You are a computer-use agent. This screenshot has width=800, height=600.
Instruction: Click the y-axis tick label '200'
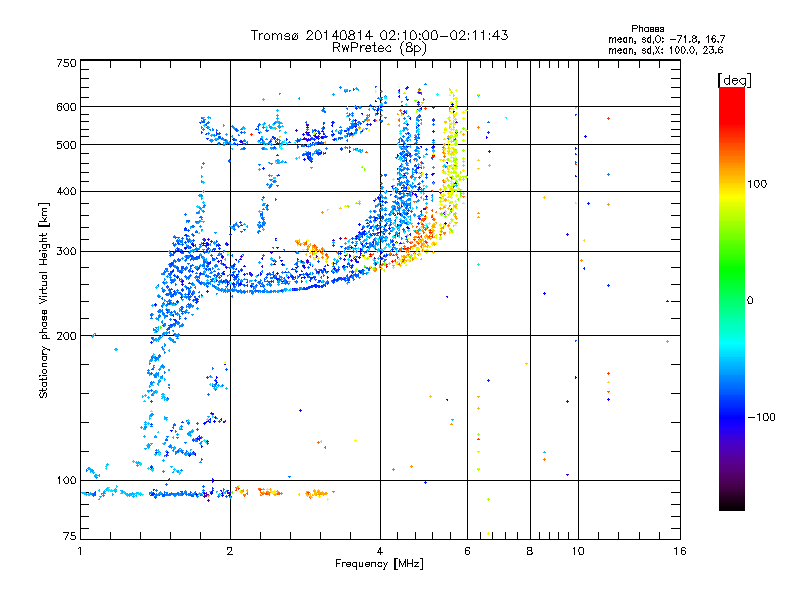(x=66, y=336)
